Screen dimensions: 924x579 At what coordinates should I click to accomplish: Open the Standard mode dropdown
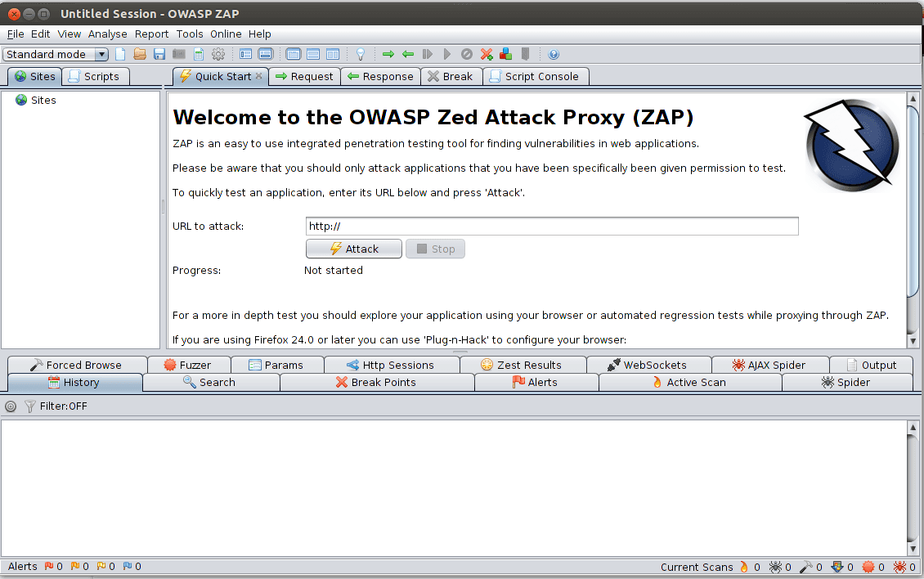[56, 55]
